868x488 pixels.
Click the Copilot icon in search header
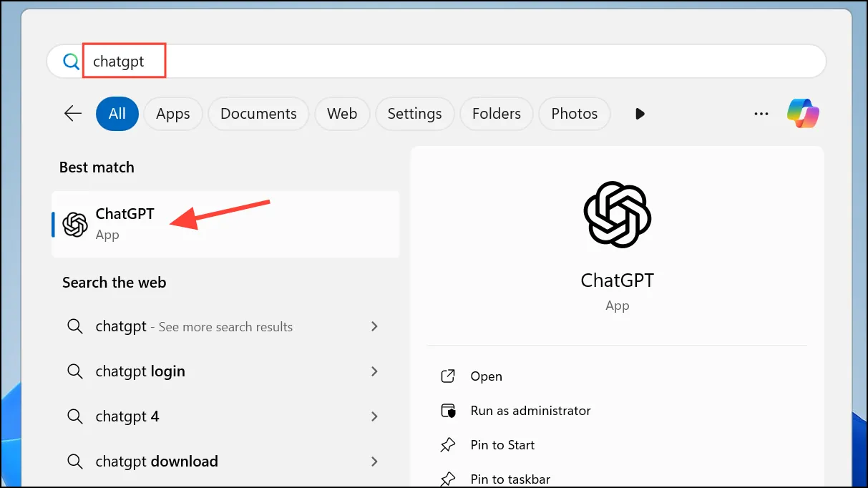pyautogui.click(x=803, y=114)
